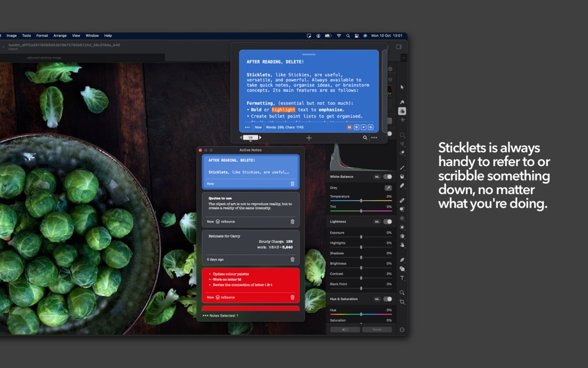Open Spotlight search in the macOS menu bar
The height and width of the screenshot is (368, 588).
pos(348,36)
